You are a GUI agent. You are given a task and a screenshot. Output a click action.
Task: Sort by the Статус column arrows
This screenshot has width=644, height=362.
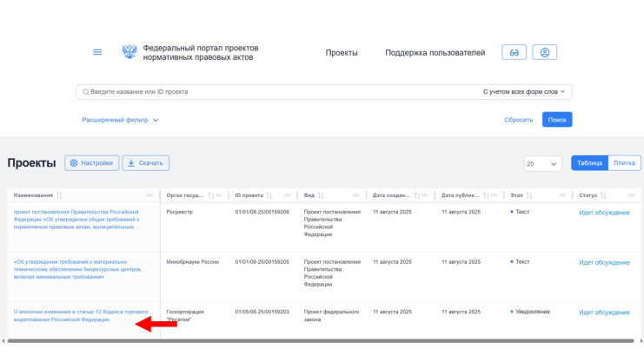603,195
